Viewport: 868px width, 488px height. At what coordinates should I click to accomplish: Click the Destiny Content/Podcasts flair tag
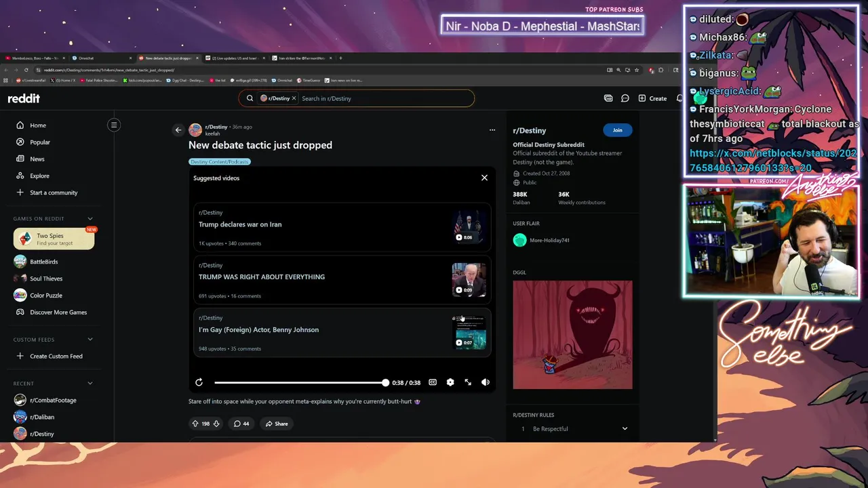[220, 162]
